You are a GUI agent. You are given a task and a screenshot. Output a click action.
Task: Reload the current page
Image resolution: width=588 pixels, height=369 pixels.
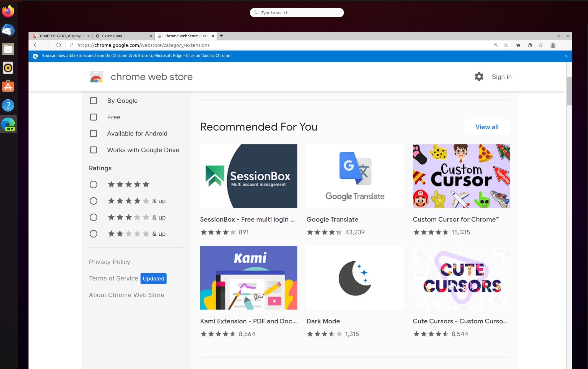pos(58,45)
